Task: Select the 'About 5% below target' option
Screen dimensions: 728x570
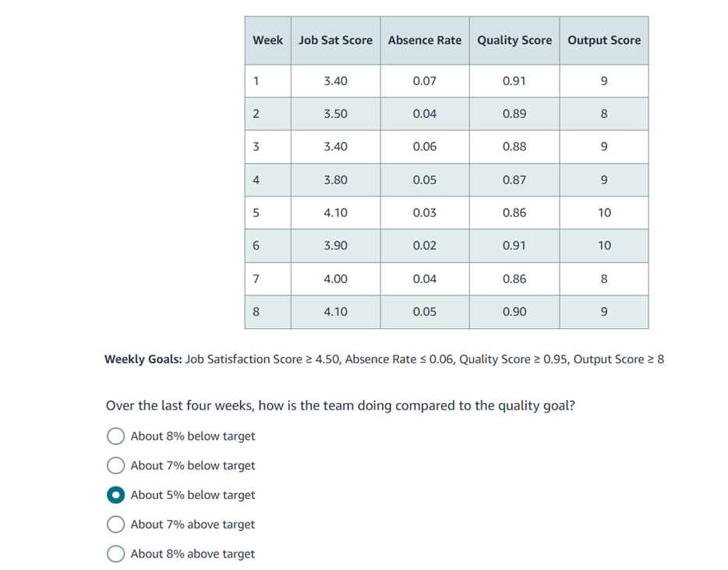Action: pyautogui.click(x=115, y=494)
